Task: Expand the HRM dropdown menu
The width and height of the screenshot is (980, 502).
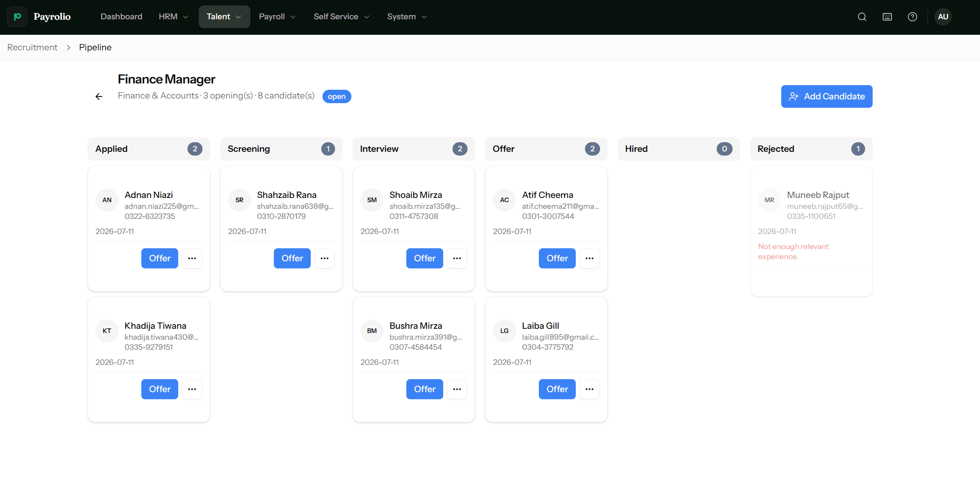Action: tap(173, 17)
